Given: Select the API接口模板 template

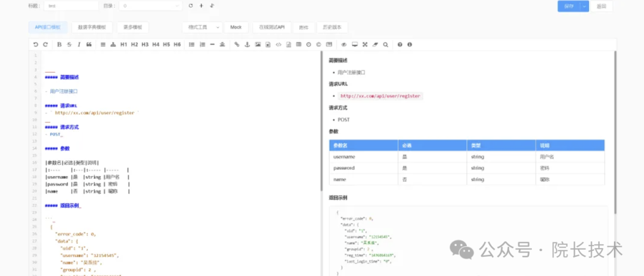Looking at the screenshot, I should click(48, 27).
